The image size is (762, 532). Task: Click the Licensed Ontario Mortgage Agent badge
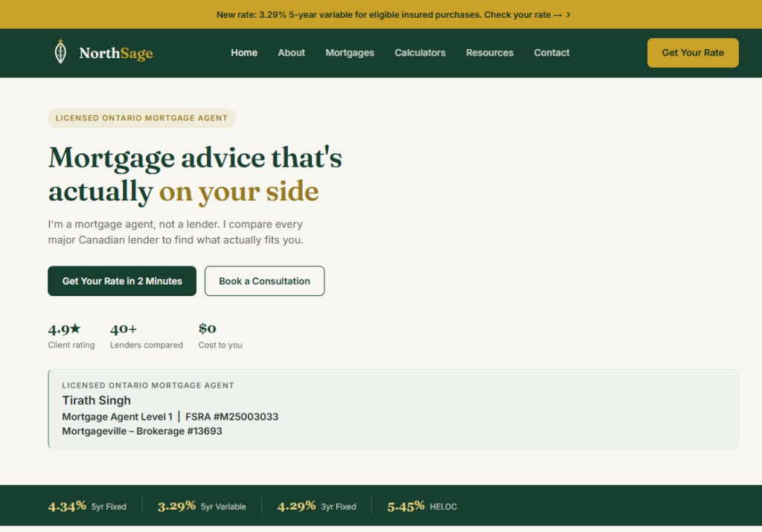click(141, 118)
